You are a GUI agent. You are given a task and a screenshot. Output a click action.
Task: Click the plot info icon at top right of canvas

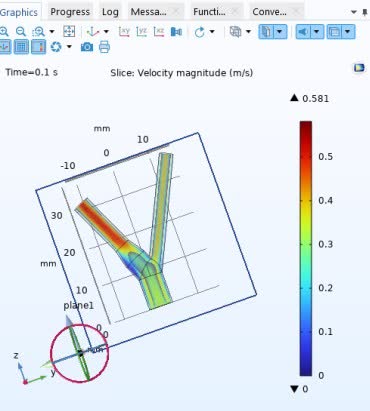359,68
